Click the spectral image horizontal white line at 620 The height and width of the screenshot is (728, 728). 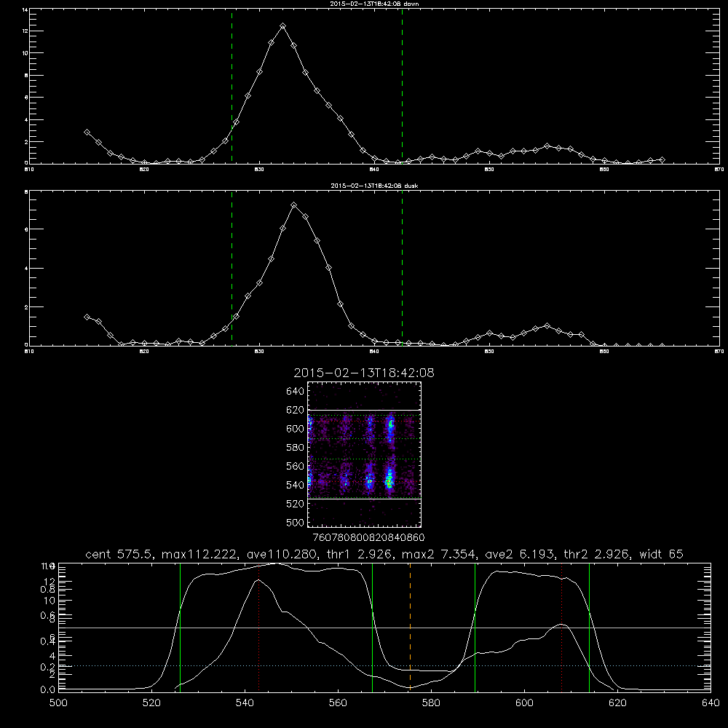pyautogui.click(x=365, y=410)
